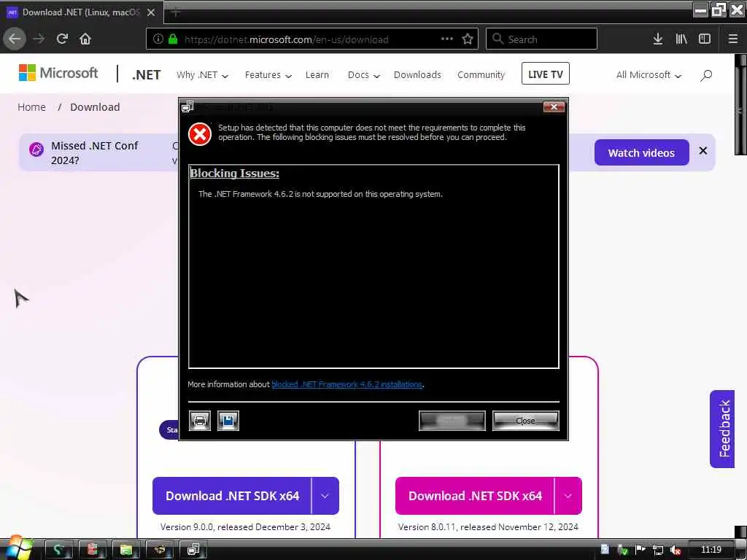Expand the Why .NET dropdown menu
The height and width of the screenshot is (560, 747).
pyautogui.click(x=203, y=75)
